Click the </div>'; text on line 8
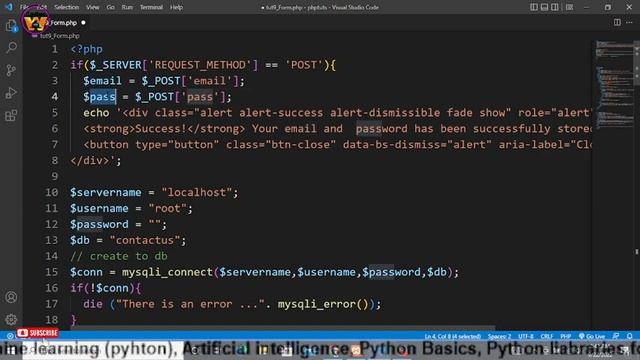The width and height of the screenshot is (640, 360). (96, 160)
